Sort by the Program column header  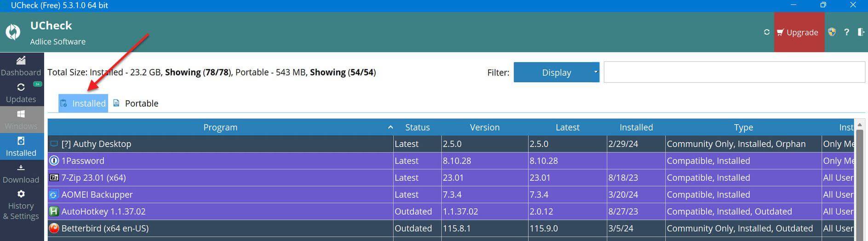tap(221, 127)
